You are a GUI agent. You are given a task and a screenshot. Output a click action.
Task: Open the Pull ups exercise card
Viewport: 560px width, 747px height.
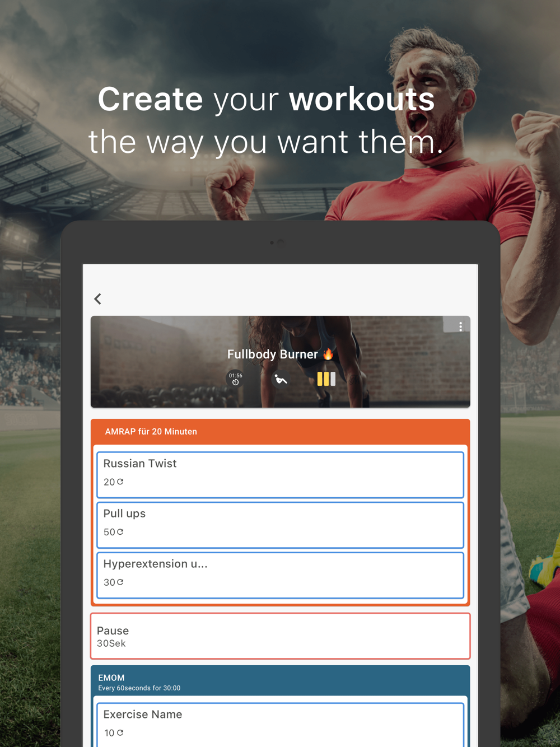coord(280,525)
